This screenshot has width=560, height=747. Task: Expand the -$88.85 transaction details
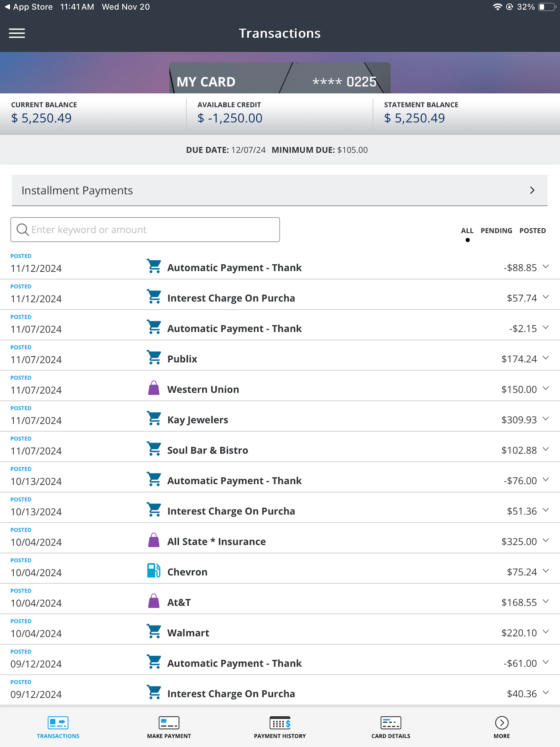click(x=546, y=266)
